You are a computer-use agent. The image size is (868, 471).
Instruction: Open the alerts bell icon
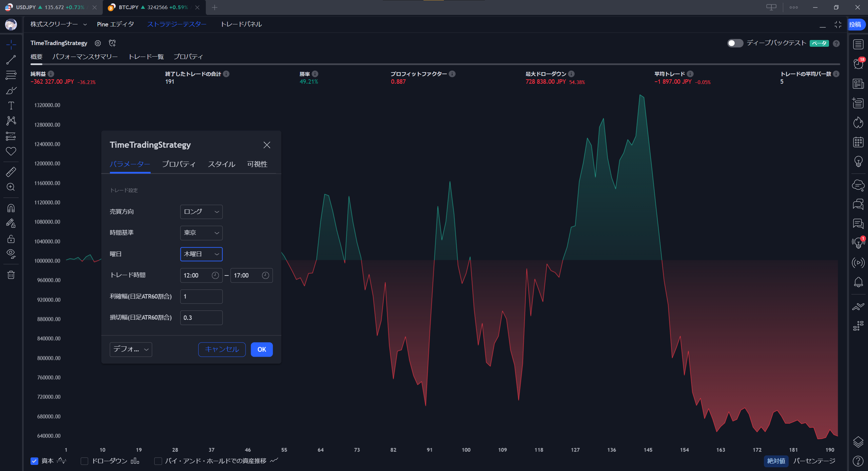[858, 282]
